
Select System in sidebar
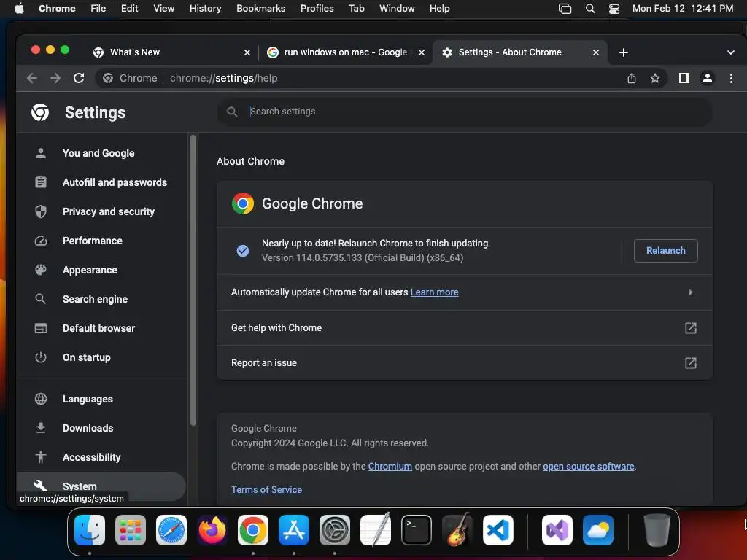pos(101,486)
